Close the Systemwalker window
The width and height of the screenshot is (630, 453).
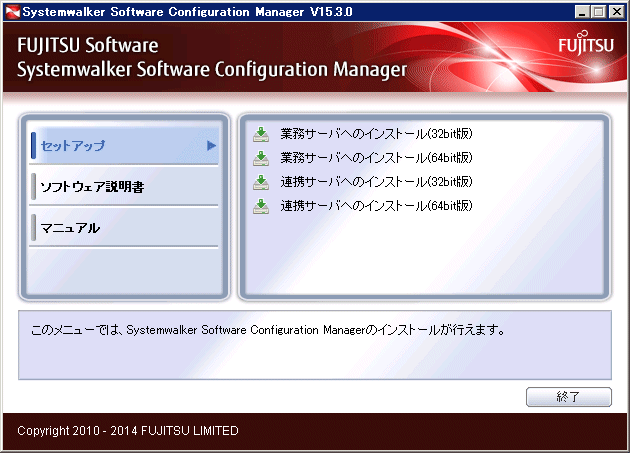(617, 12)
